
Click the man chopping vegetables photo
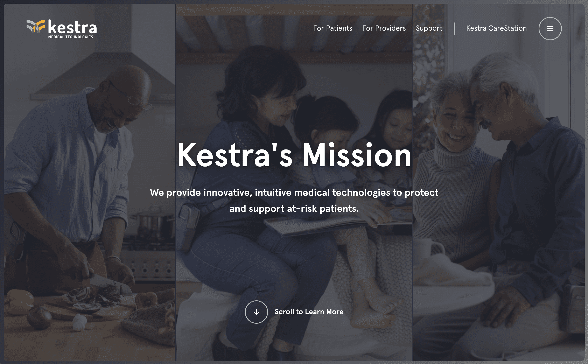tap(90, 182)
